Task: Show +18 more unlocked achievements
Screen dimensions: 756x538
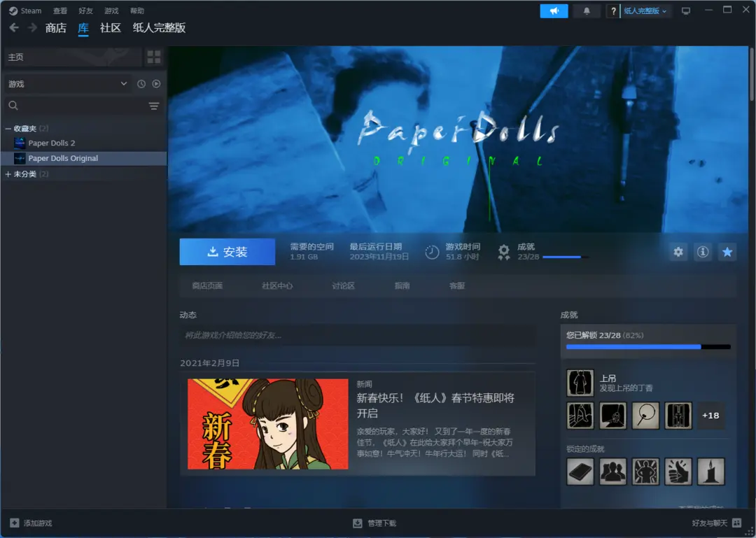Action: [710, 416]
